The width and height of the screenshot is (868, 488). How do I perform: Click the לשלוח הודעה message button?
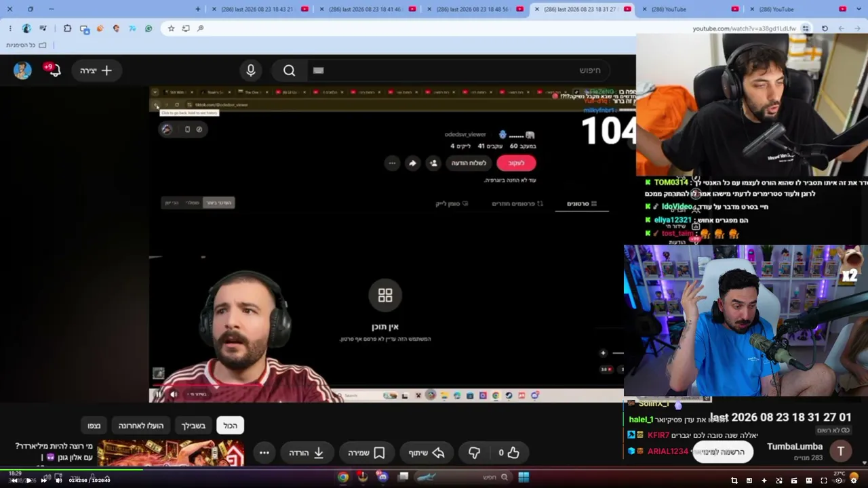pyautogui.click(x=469, y=163)
